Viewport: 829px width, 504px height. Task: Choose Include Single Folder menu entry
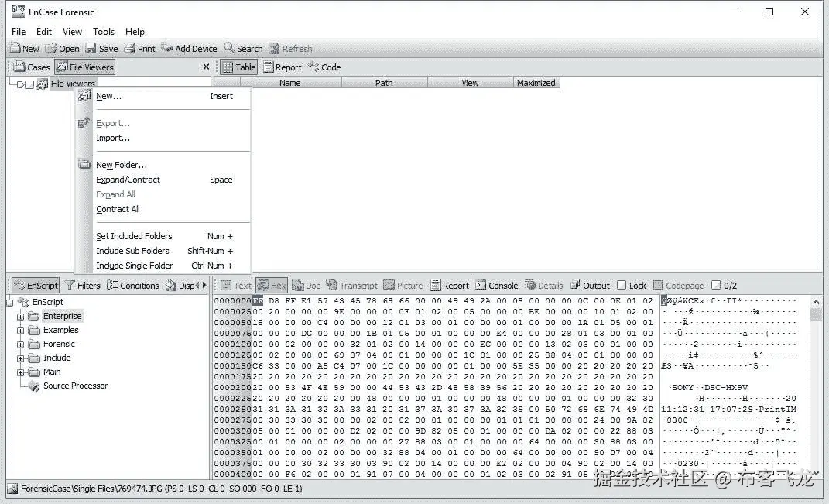coord(164,266)
